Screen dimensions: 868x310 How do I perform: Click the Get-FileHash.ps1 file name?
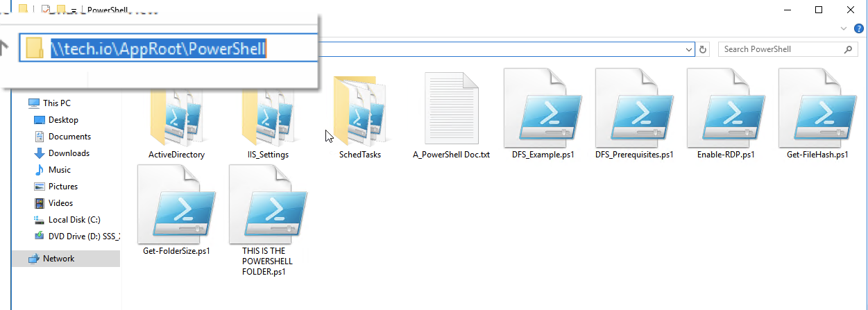817,155
